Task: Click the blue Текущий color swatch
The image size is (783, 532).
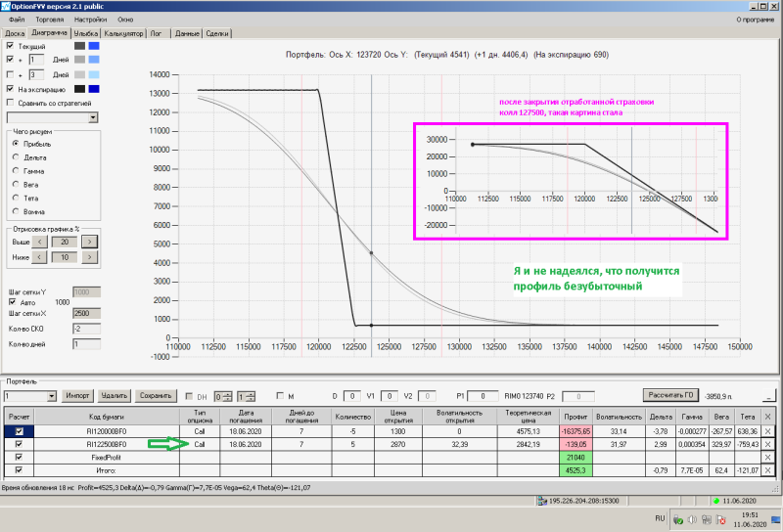Action: click(94, 46)
